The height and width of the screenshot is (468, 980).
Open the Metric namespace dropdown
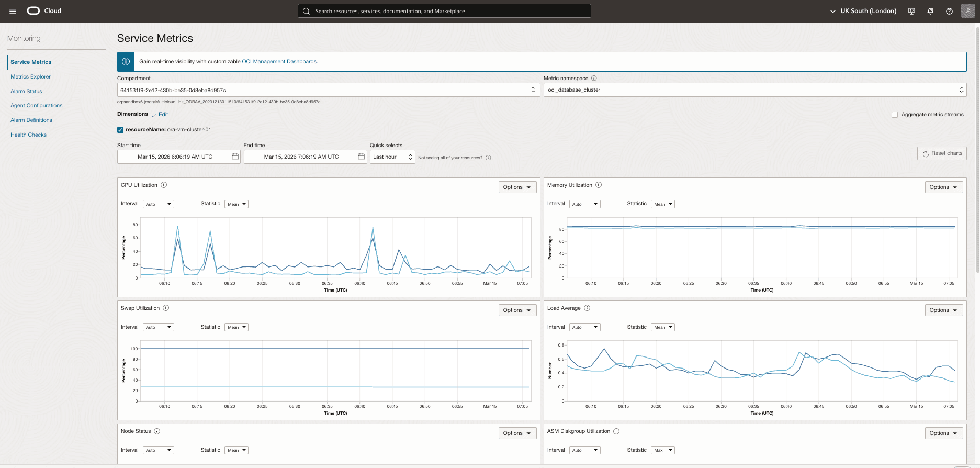[755, 90]
